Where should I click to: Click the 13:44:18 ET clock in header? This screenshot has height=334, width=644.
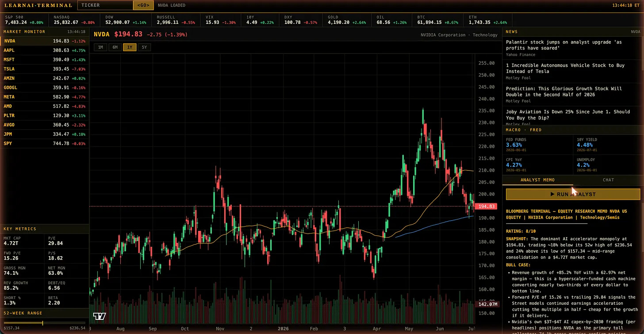(626, 5)
